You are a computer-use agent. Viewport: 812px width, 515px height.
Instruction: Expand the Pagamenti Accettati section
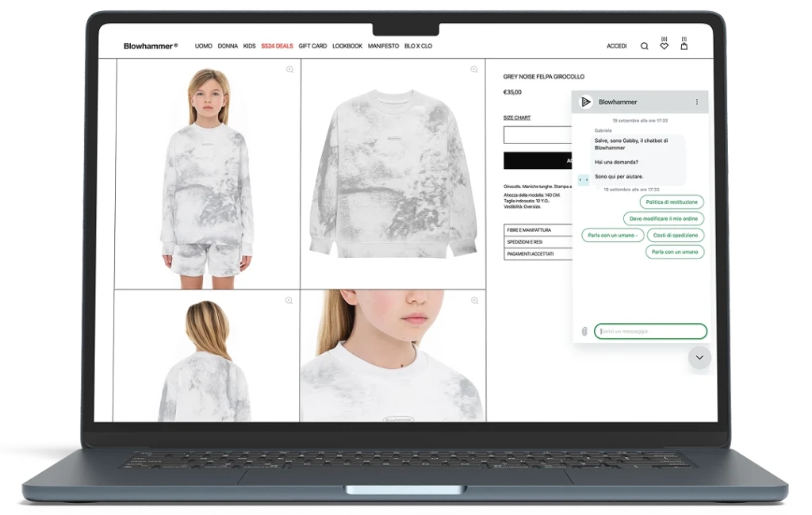pos(538,254)
